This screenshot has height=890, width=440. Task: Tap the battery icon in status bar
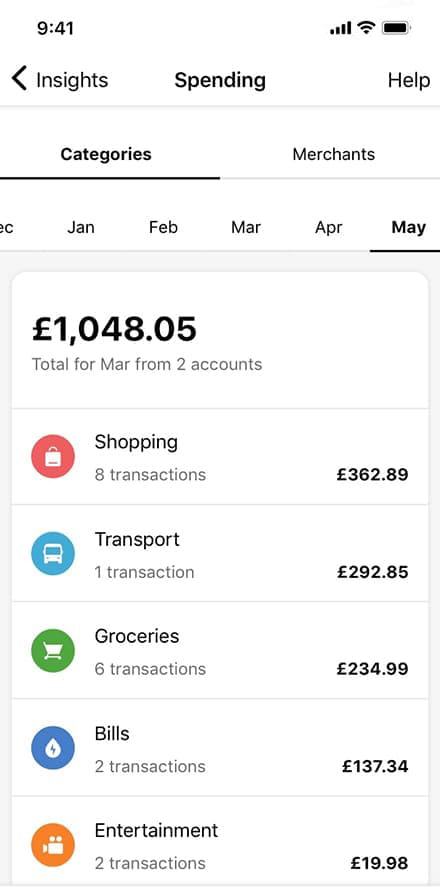[x=396, y=28]
